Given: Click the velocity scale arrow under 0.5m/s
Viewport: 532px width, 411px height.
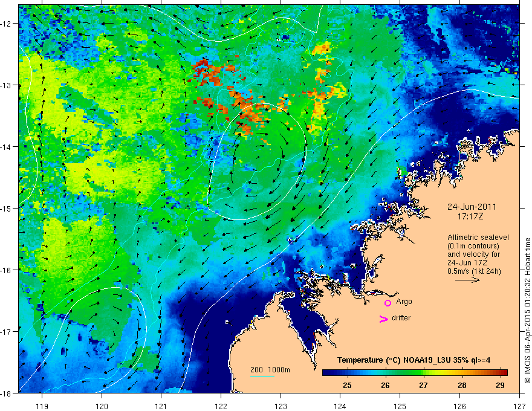Looking at the screenshot, I should point(467,280).
